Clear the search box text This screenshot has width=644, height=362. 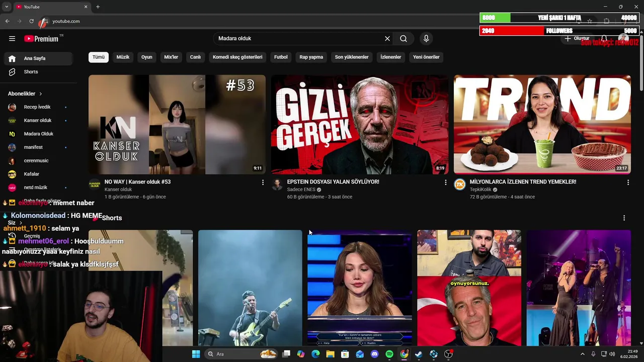click(x=387, y=39)
